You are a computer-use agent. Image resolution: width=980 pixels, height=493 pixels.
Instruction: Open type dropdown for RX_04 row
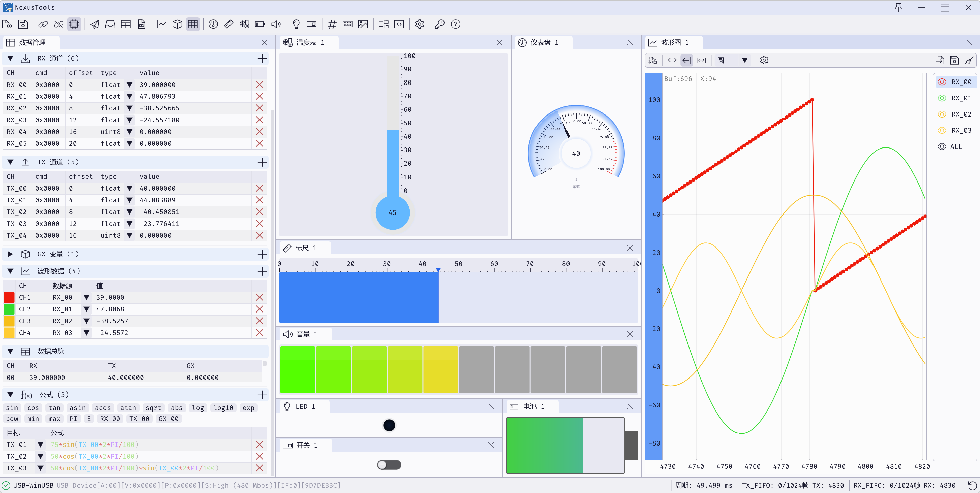[x=129, y=132]
